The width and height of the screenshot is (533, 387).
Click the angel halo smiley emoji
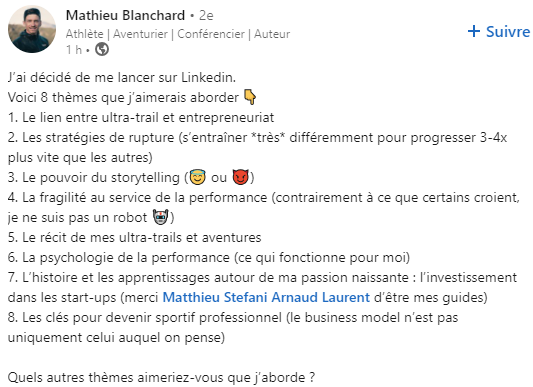pos(197,177)
